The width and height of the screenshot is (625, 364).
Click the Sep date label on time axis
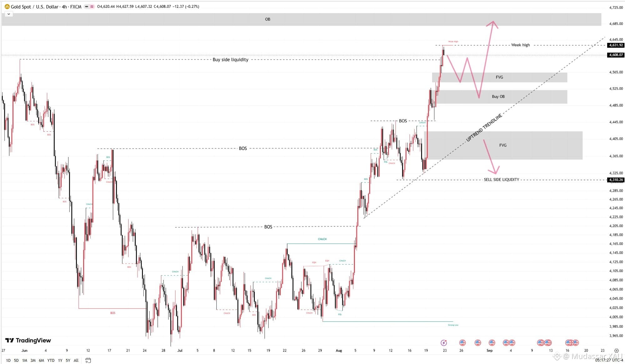click(489, 351)
